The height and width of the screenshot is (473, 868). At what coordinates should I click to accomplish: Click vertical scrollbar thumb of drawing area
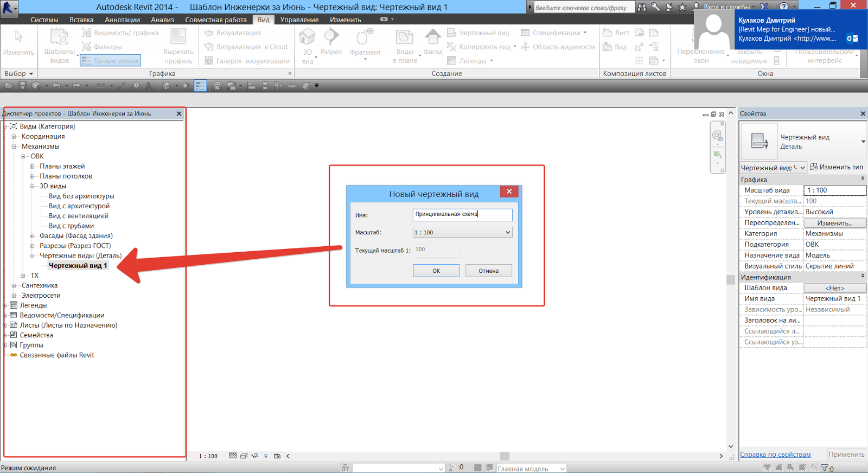(x=730, y=280)
